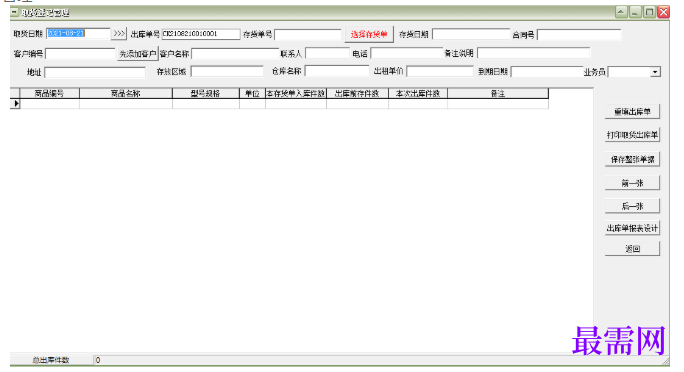Viewport: 684px width, 372px height.
Task: Minimize the window
Action: [x=635, y=12]
